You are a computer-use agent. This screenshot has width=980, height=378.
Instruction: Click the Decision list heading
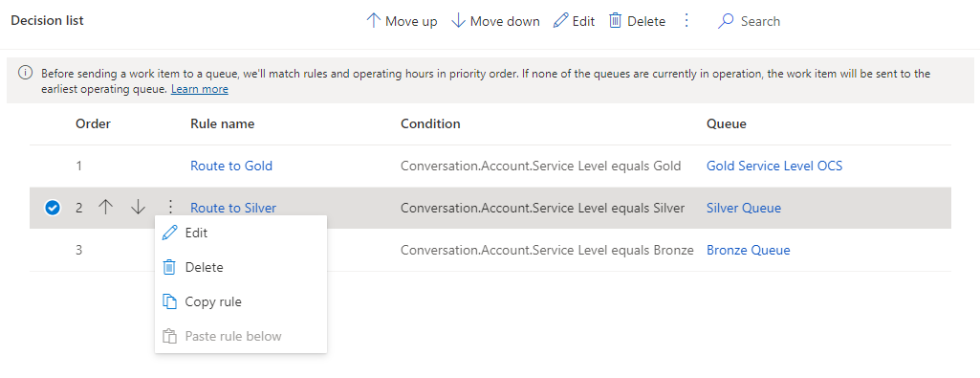[x=48, y=21]
